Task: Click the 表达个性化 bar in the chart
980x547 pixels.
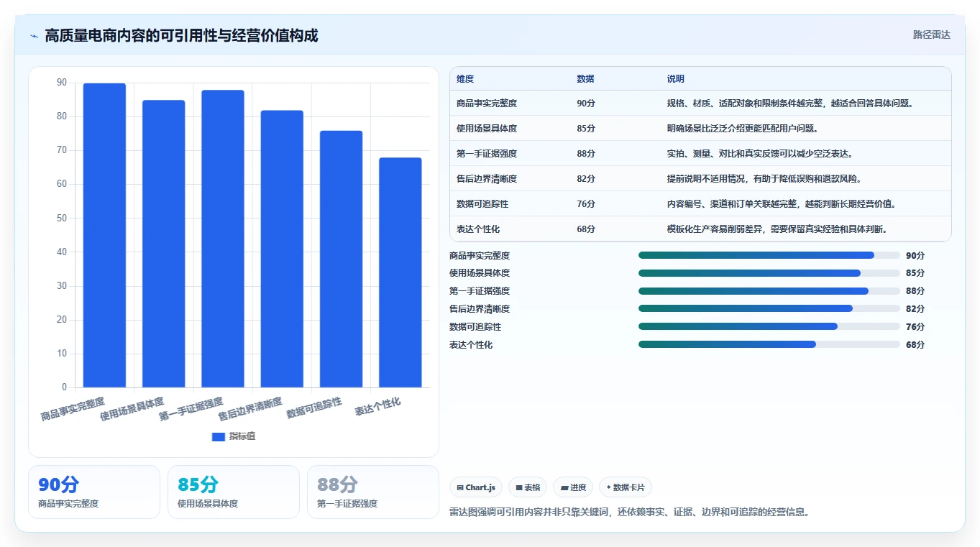Action: [x=400, y=272]
